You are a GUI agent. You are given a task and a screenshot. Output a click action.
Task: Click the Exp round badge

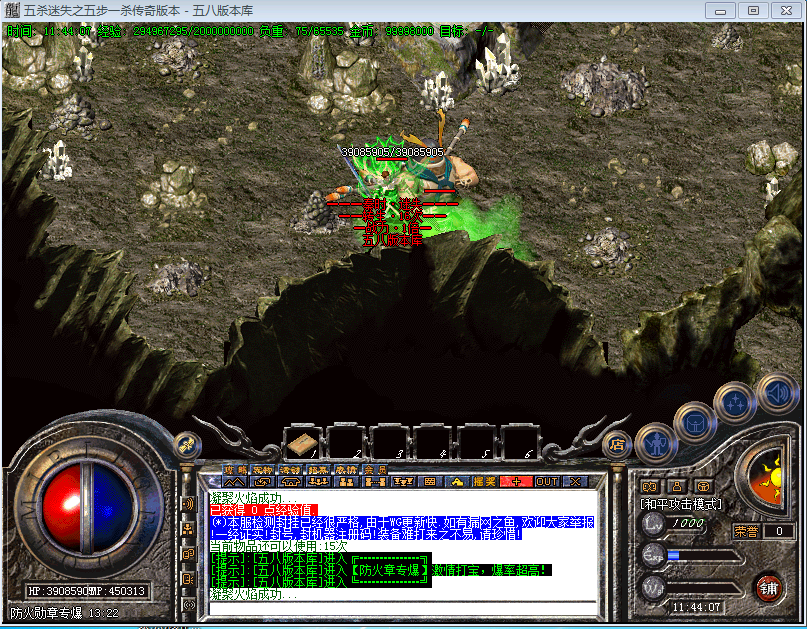coord(654,556)
